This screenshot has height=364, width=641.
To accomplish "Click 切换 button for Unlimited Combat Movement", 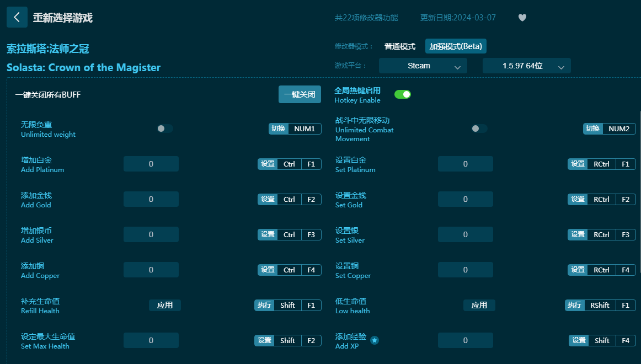I will point(593,129).
